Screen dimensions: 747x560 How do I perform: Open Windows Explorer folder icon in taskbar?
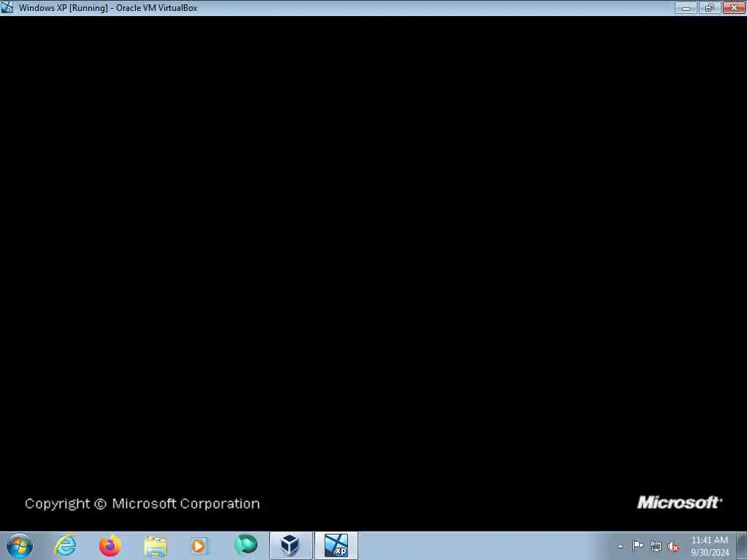[x=155, y=545]
